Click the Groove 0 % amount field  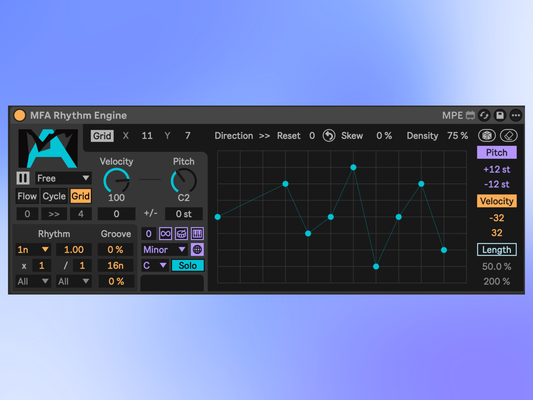116,250
